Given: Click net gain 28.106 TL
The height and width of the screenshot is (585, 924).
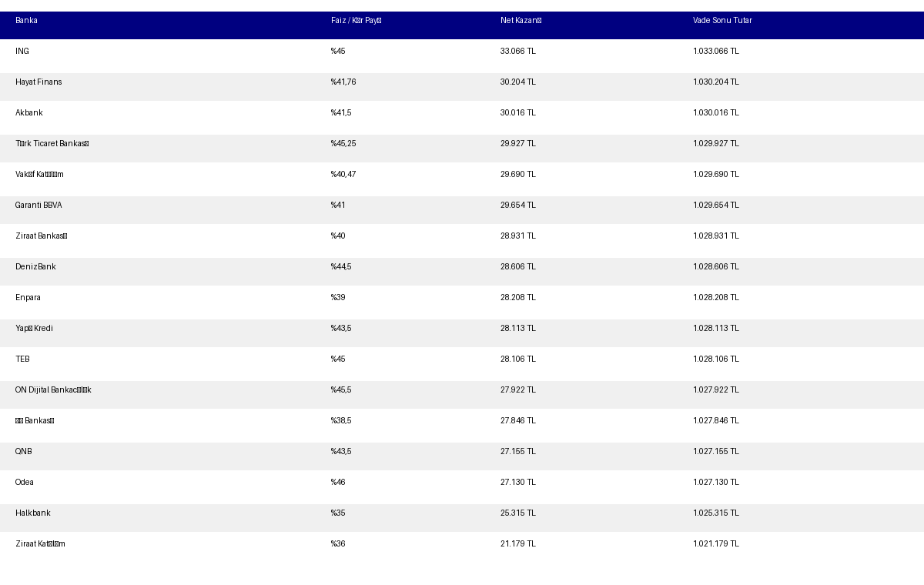Looking at the screenshot, I should [x=518, y=359].
